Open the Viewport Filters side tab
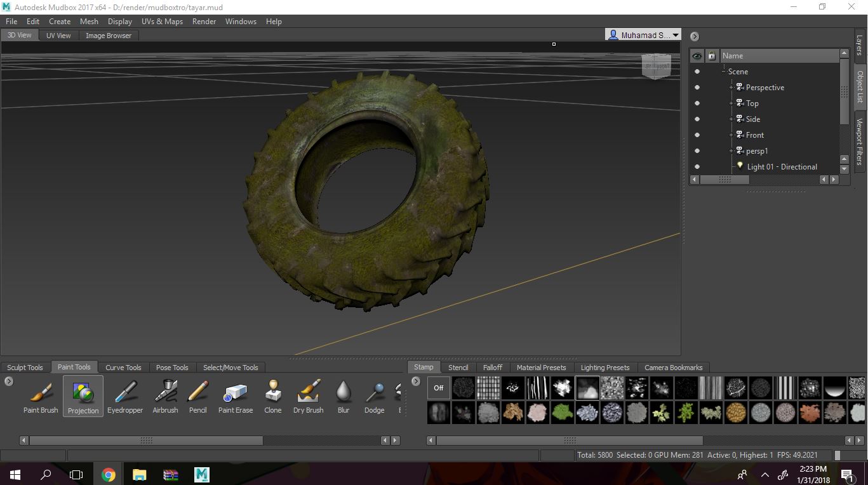868x485 pixels. [859, 141]
